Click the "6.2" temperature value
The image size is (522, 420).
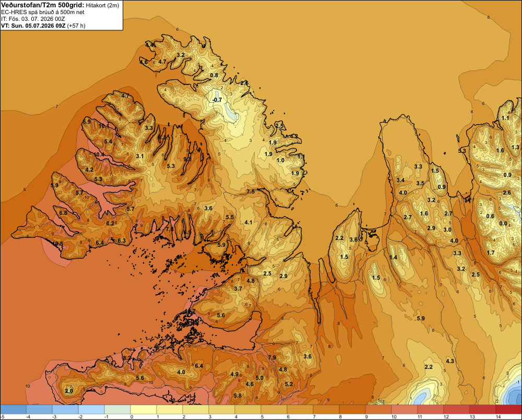click(110, 223)
